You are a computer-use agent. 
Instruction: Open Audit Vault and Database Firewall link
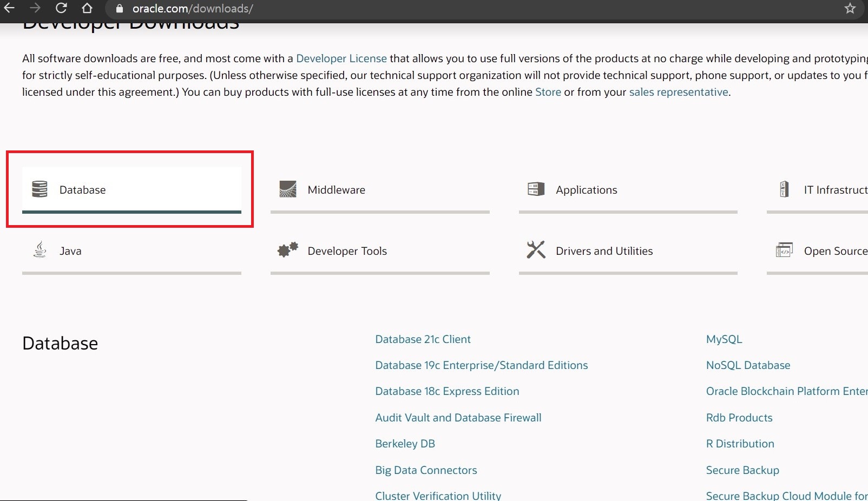point(458,418)
